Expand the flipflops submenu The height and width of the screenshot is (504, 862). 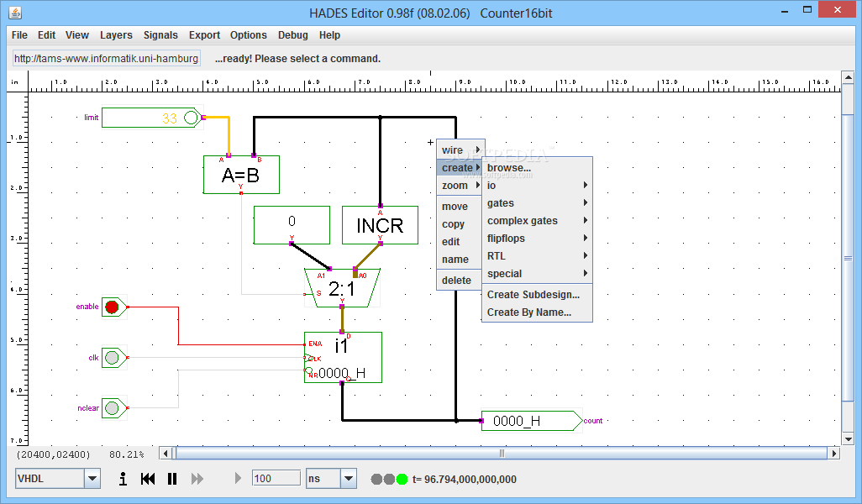point(537,239)
